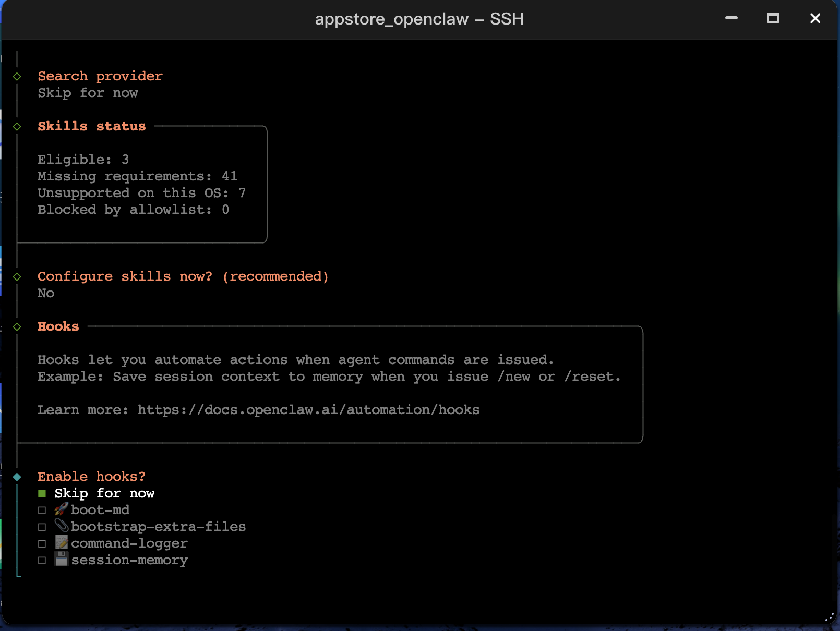The width and height of the screenshot is (840, 631).
Task: Toggle the session-memory checkbox
Action: click(42, 561)
